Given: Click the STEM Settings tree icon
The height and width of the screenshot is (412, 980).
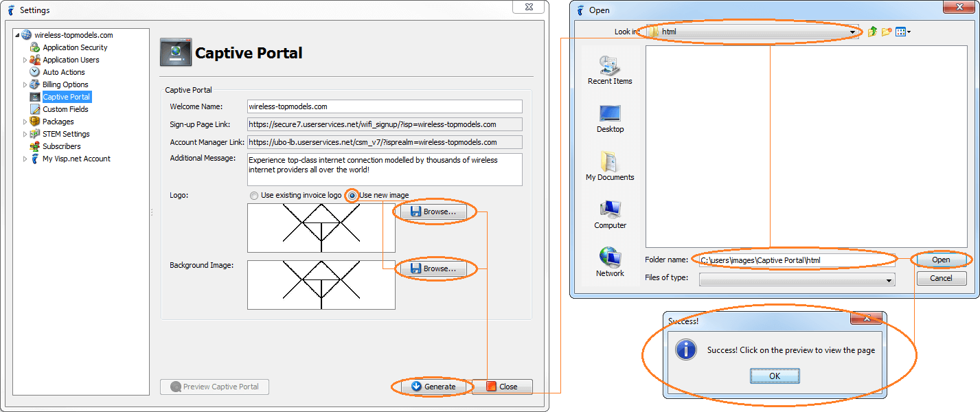Looking at the screenshot, I should click(35, 134).
